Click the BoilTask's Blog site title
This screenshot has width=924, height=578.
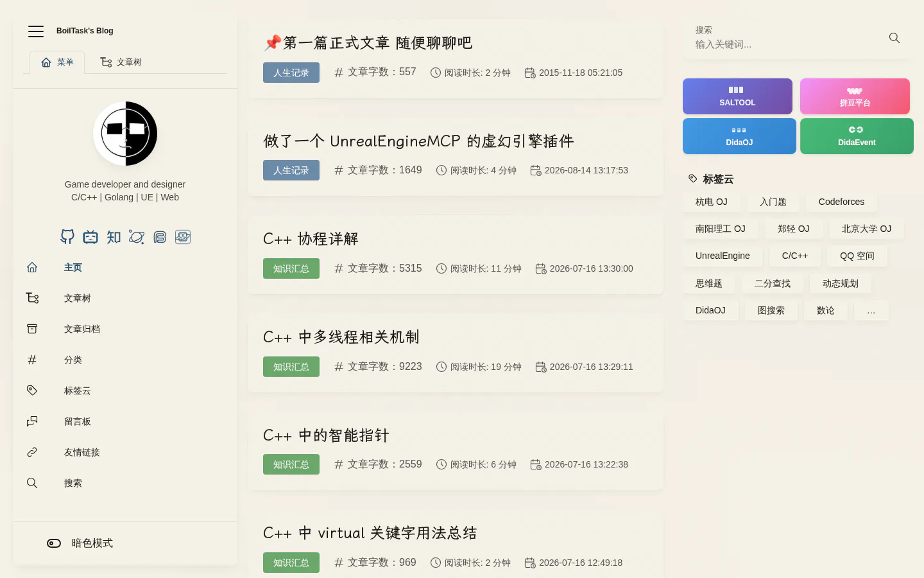85,31
